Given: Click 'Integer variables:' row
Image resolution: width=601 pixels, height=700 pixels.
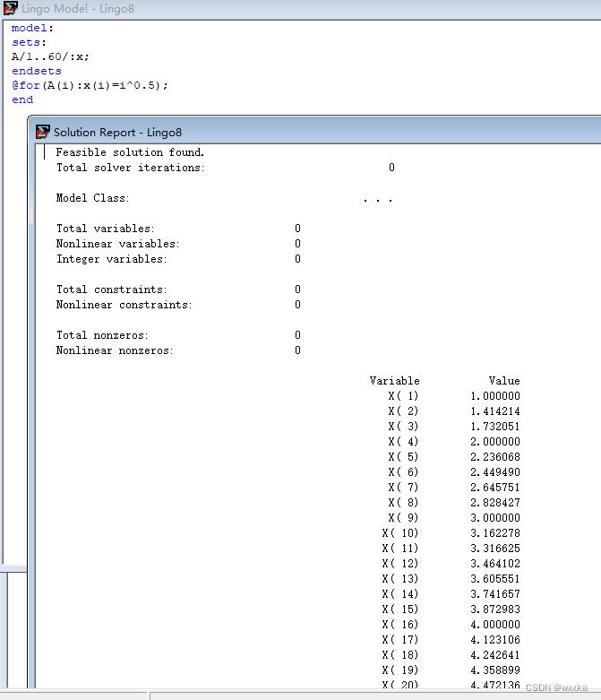Looking at the screenshot, I should (x=178, y=259).
